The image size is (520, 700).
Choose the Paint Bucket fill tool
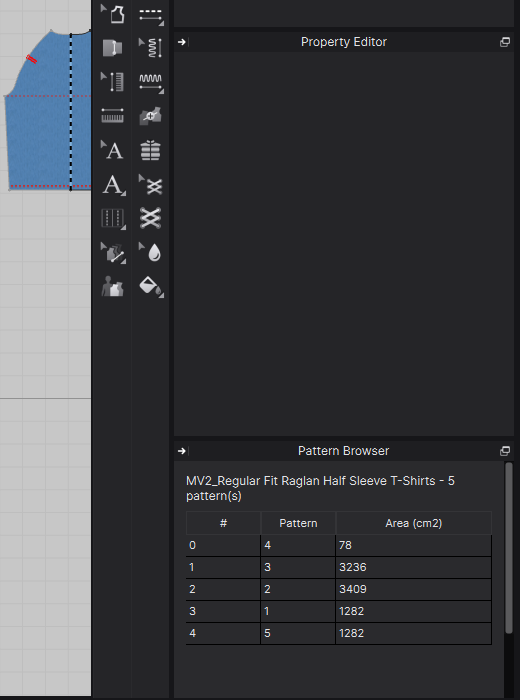pyautogui.click(x=151, y=287)
